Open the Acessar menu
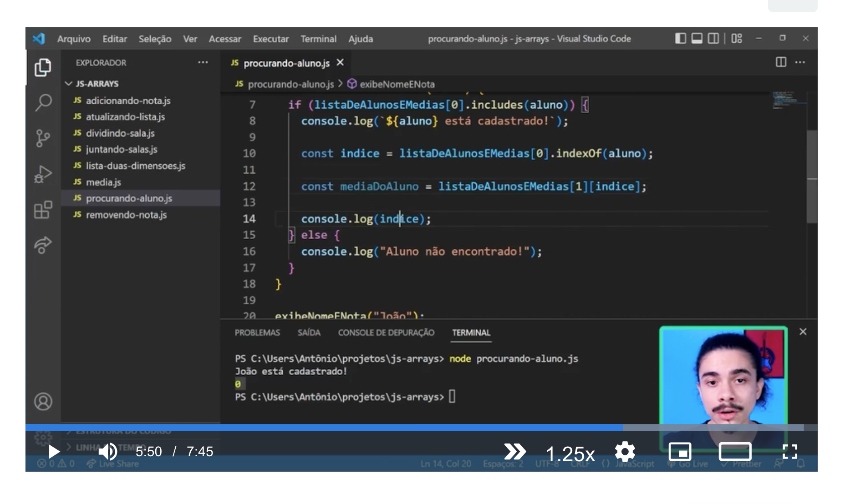Image resolution: width=845 pixels, height=504 pixels. pos(225,39)
